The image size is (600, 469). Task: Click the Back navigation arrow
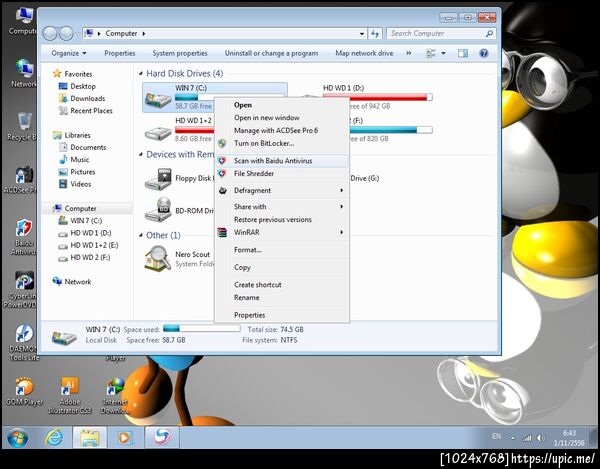[x=50, y=34]
